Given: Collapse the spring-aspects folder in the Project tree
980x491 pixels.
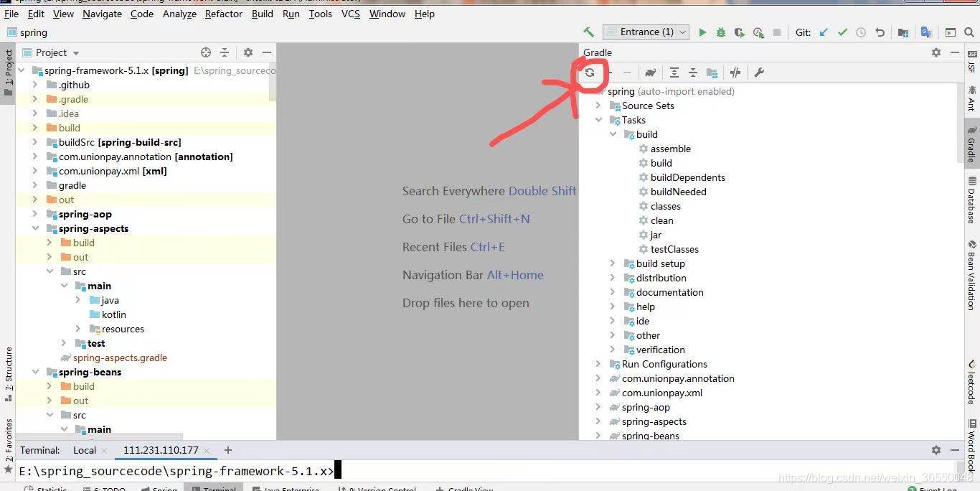Looking at the screenshot, I should pos(35,228).
